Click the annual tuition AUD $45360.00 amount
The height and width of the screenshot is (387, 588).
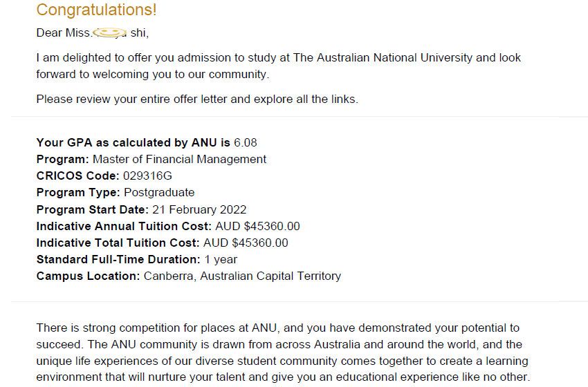[257, 226]
